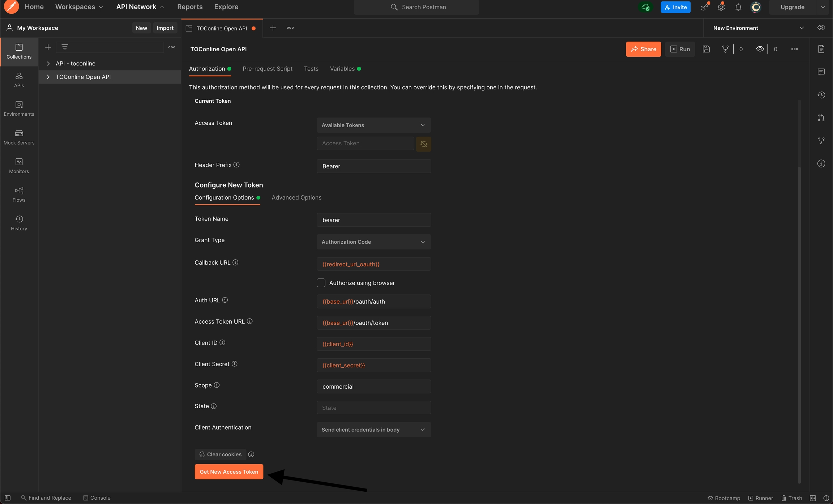Click the save collection icon
833x504 pixels.
[706, 49]
